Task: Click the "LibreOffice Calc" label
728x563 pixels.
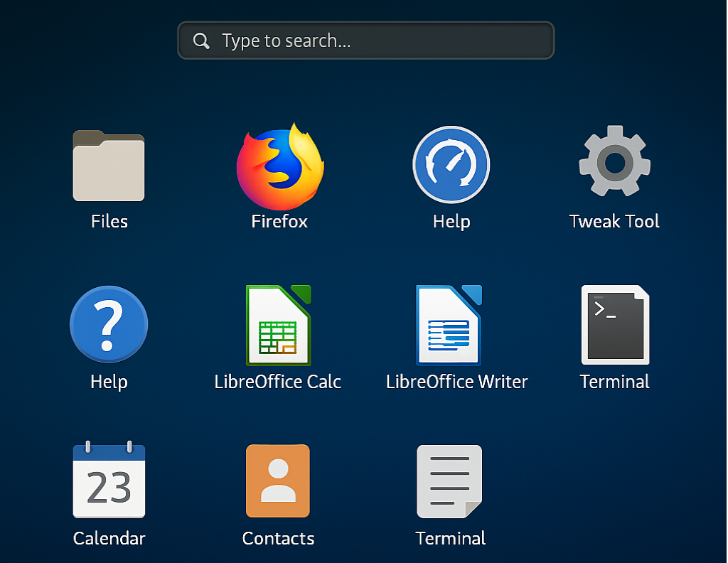Action: 278,382
